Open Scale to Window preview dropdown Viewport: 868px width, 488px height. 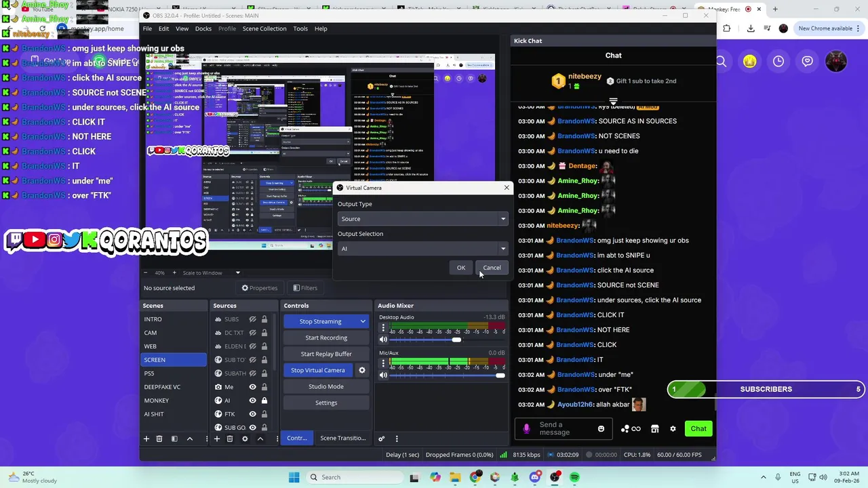[210, 272]
